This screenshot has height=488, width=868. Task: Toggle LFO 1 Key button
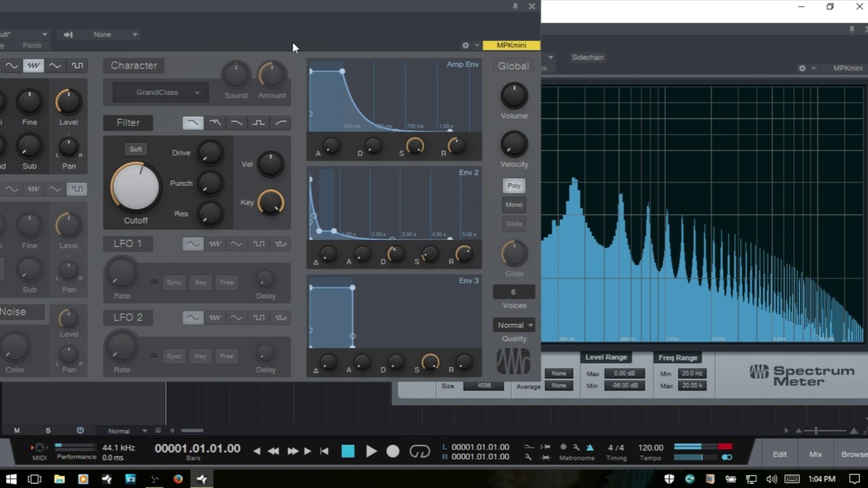(x=201, y=282)
